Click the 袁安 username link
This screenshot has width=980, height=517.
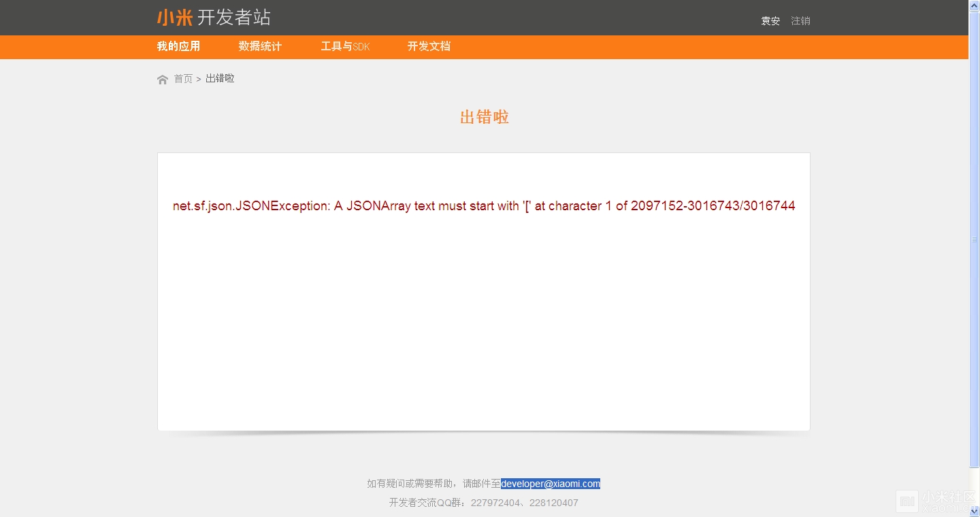[770, 21]
